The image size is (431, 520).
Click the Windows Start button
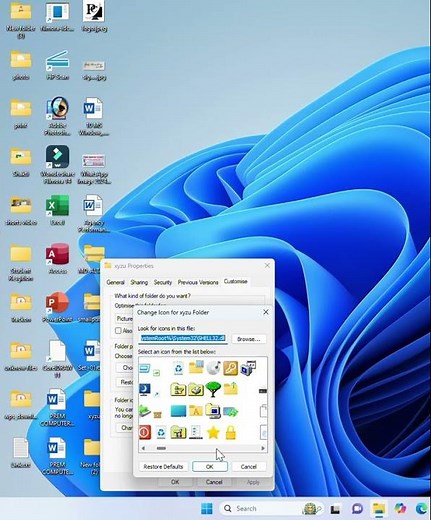pos(207,509)
